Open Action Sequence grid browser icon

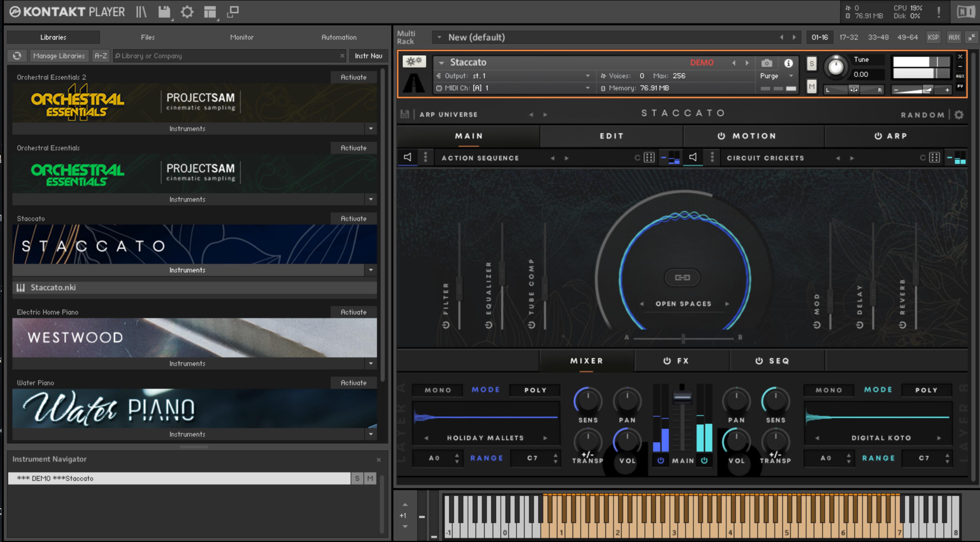(649, 157)
